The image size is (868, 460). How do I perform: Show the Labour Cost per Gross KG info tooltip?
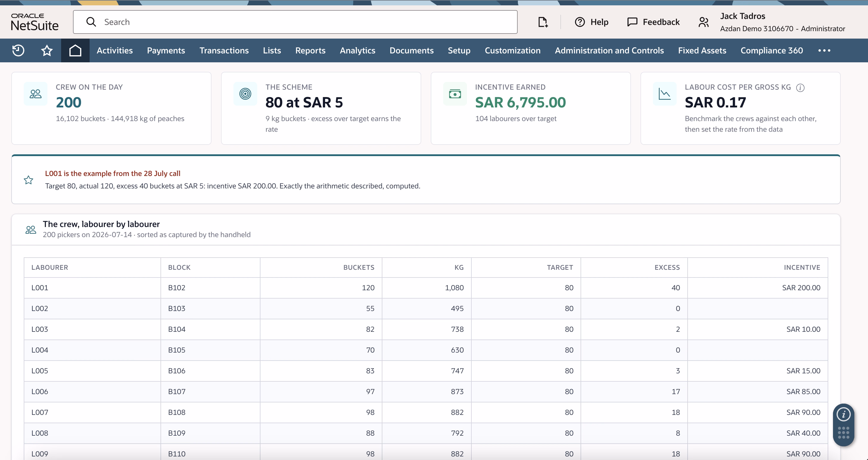coord(800,88)
